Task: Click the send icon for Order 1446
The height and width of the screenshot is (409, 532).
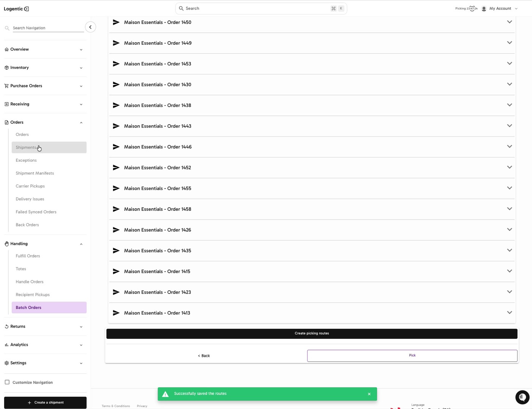Action: 116,147
